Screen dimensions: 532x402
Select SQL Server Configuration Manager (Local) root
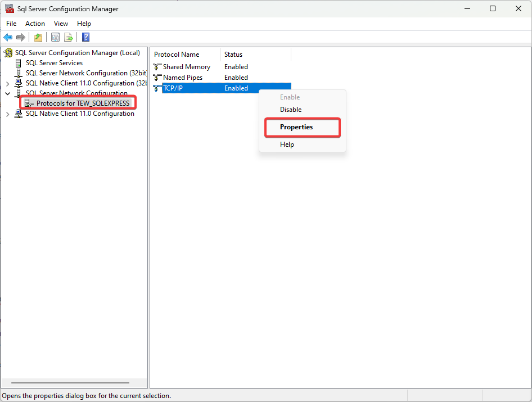click(78, 53)
